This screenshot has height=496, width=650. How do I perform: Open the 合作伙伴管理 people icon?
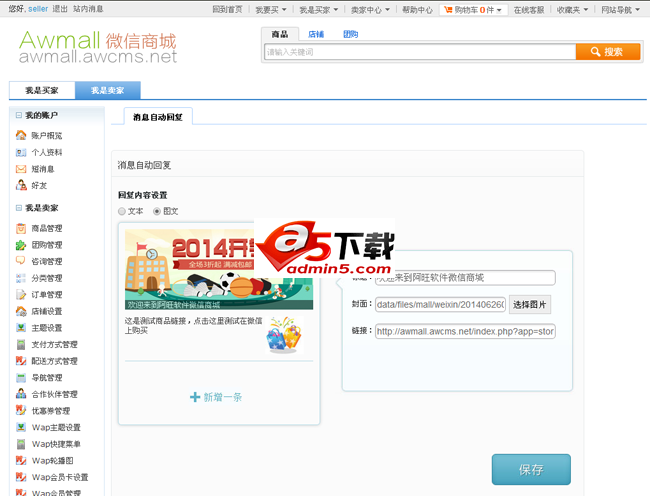click(x=21, y=394)
